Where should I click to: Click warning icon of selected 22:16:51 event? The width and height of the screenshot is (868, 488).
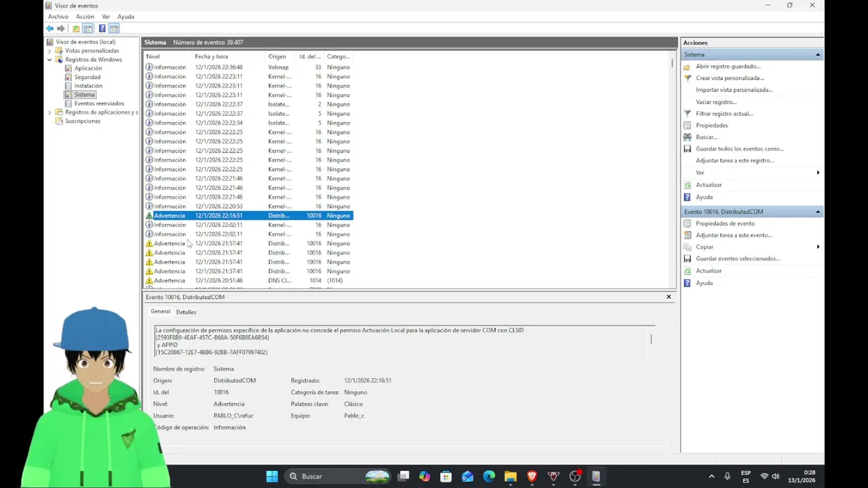[x=149, y=216]
